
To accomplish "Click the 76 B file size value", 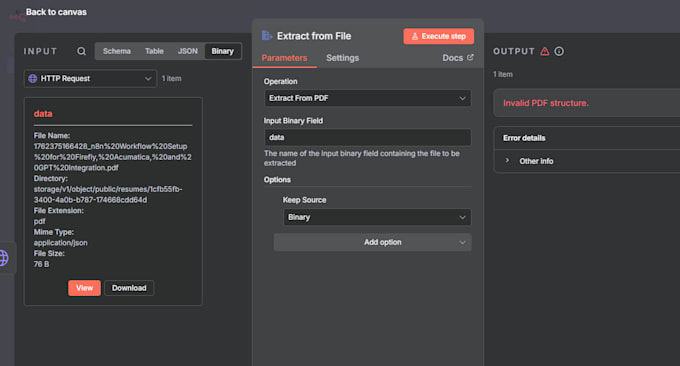I will [x=41, y=264].
